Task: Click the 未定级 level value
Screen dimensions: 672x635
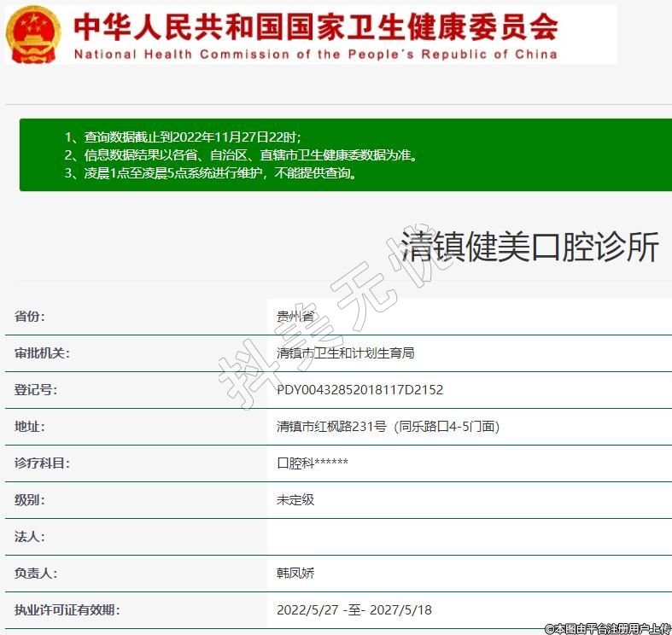Action: 295,500
